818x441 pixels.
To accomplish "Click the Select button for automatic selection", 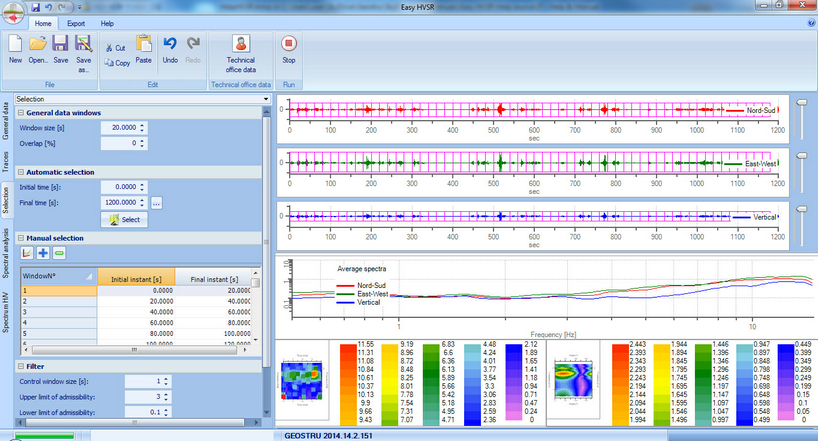I will pos(124,220).
